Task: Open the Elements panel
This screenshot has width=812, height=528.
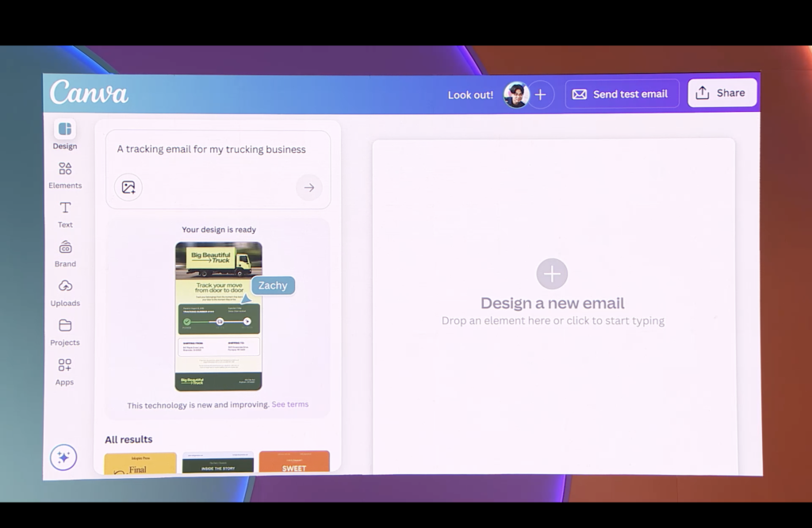Action: tap(65, 169)
